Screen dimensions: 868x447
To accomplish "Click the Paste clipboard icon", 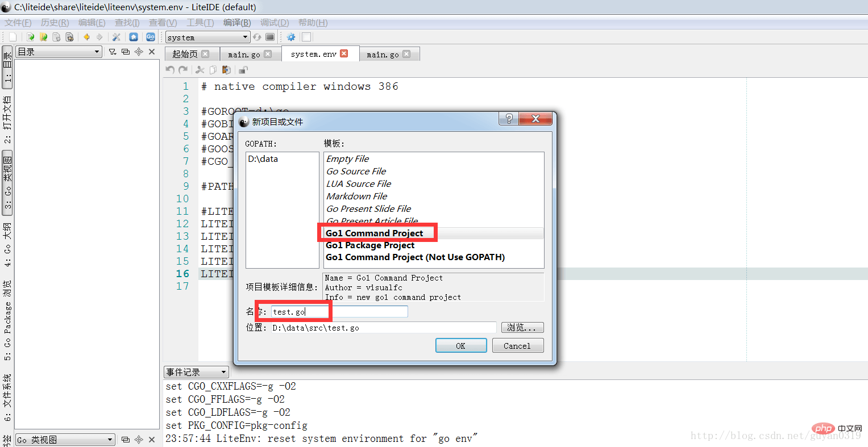I will tap(226, 70).
